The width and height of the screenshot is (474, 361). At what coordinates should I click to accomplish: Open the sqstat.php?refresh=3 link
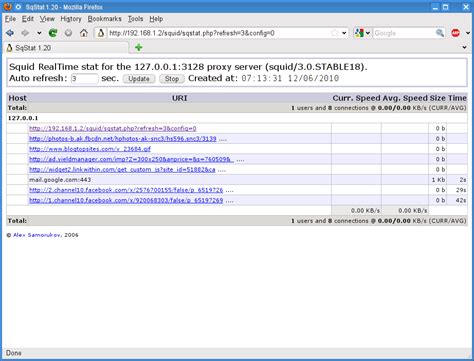click(113, 128)
